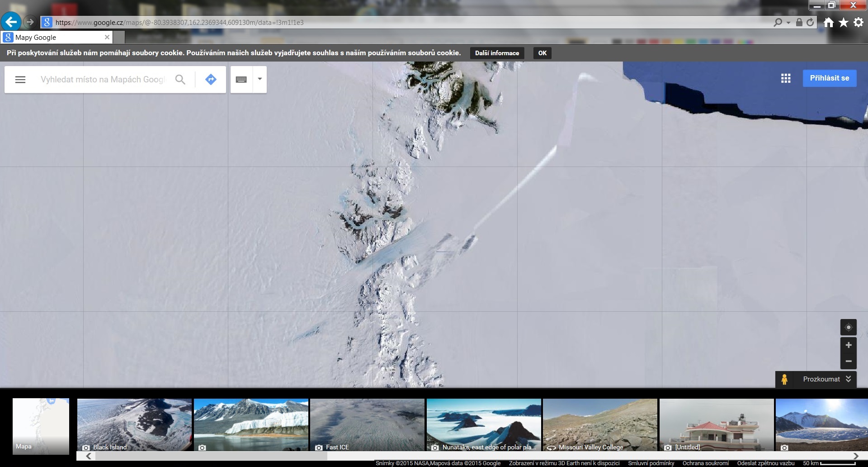Image resolution: width=868 pixels, height=467 pixels.
Task: Click the Smluvní podmínky footer link
Action: 651,463
